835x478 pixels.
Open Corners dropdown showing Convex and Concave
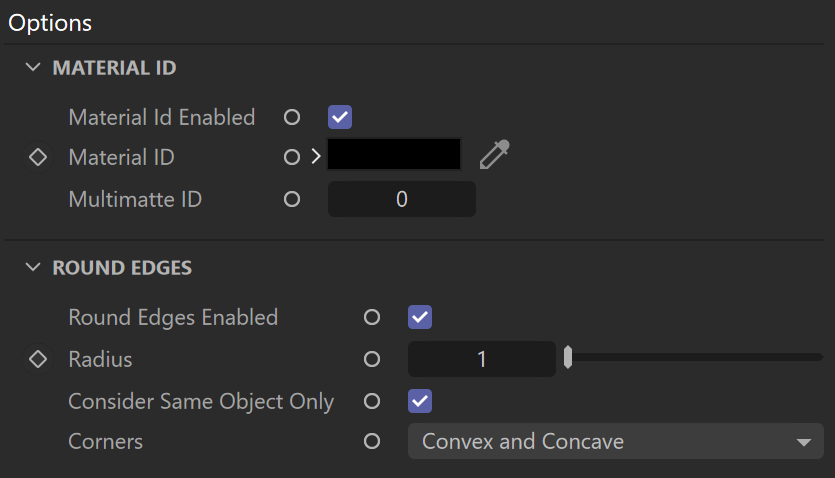616,441
